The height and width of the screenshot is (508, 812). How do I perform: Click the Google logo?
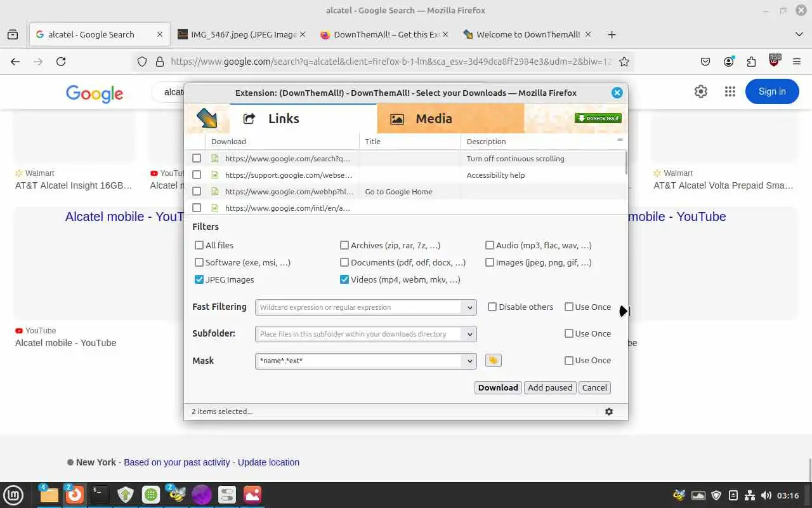95,93
